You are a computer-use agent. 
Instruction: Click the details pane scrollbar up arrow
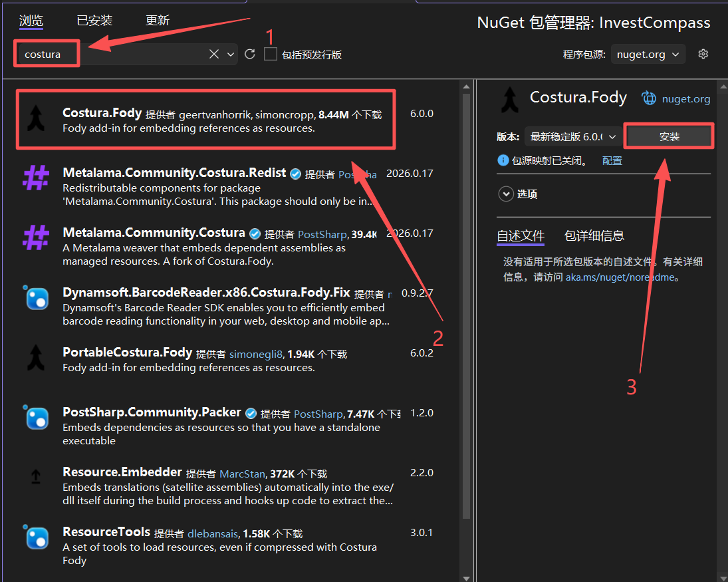coord(723,86)
